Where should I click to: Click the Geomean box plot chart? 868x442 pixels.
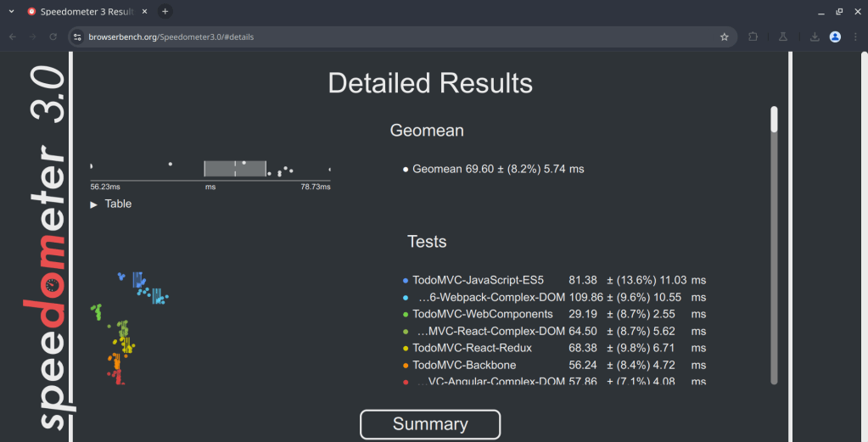click(x=235, y=168)
